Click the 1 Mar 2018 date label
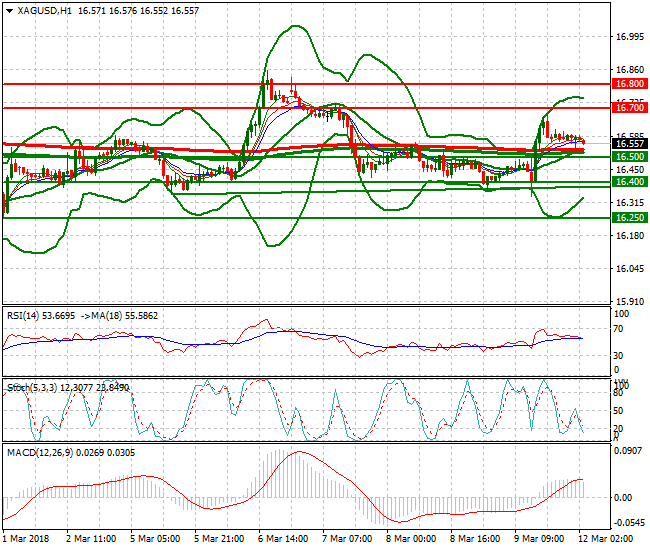 point(26,539)
